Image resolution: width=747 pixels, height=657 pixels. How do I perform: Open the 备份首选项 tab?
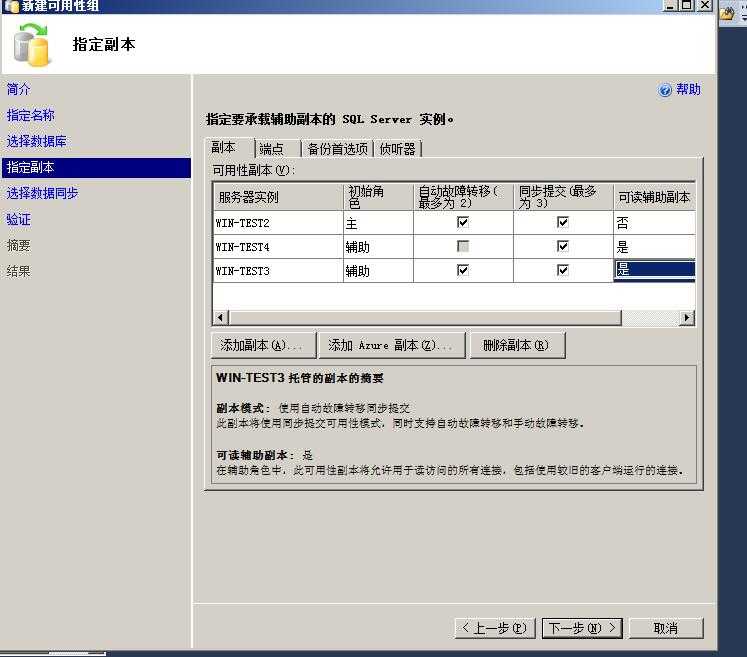pyautogui.click(x=337, y=149)
